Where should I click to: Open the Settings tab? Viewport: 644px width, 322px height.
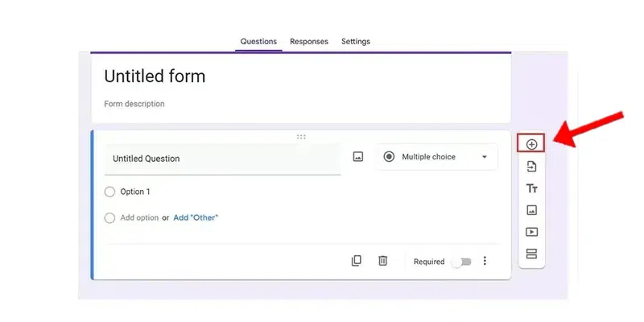click(356, 41)
